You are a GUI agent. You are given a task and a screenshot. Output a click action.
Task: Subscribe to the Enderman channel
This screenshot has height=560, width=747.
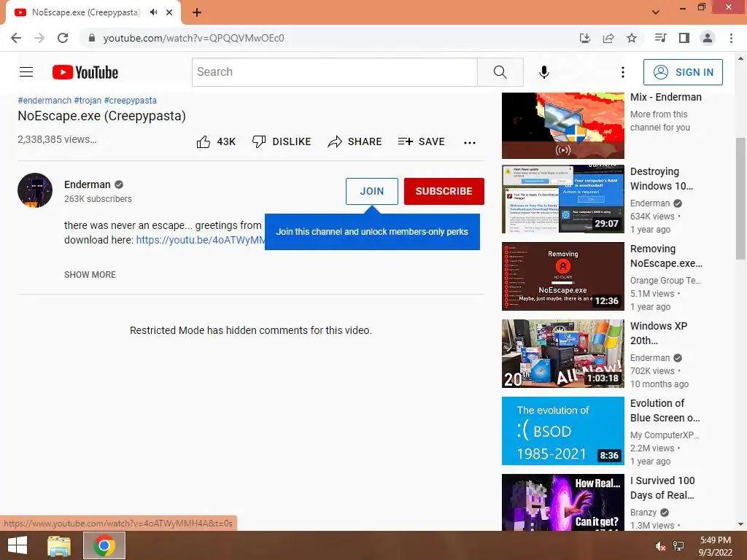coord(444,191)
